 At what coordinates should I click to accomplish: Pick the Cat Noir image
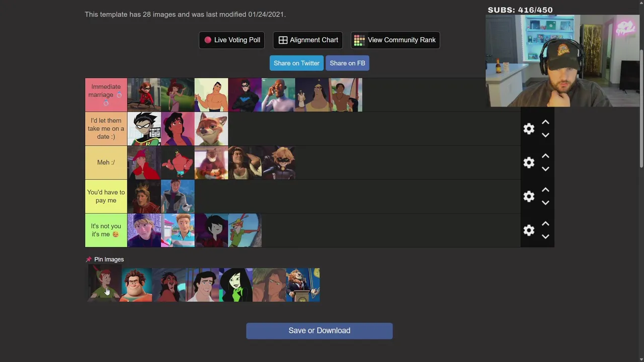coord(278,162)
